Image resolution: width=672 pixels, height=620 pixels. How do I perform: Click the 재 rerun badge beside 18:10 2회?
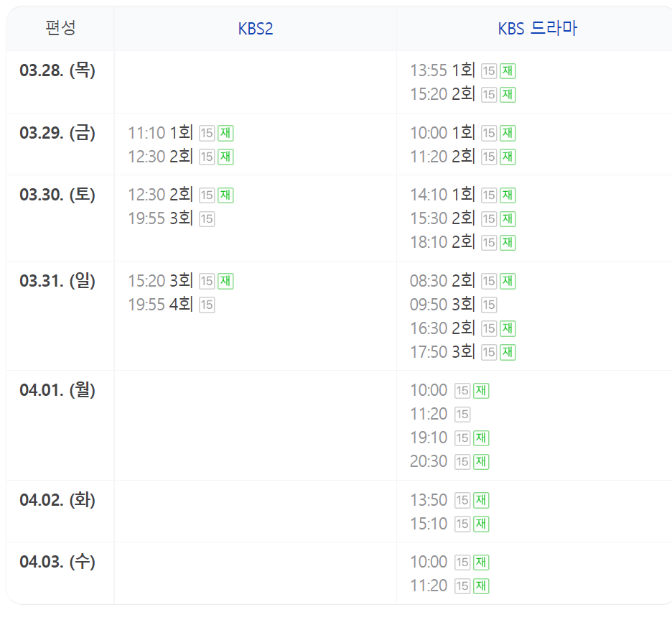(508, 242)
